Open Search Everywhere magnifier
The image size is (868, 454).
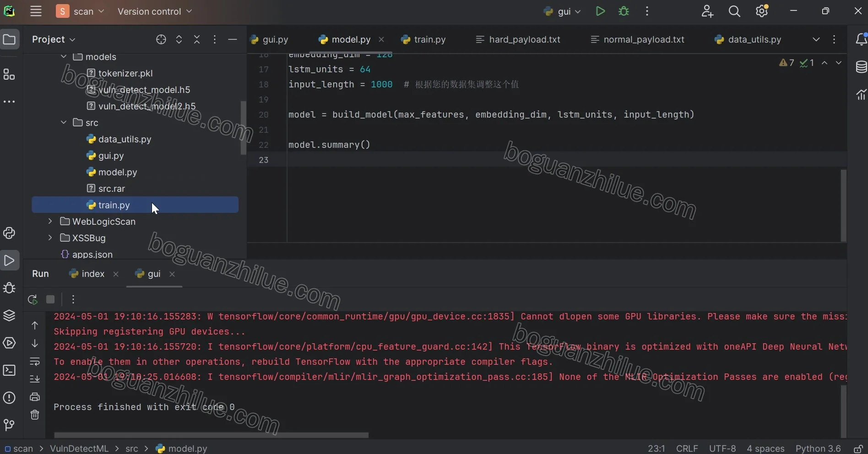[734, 11]
